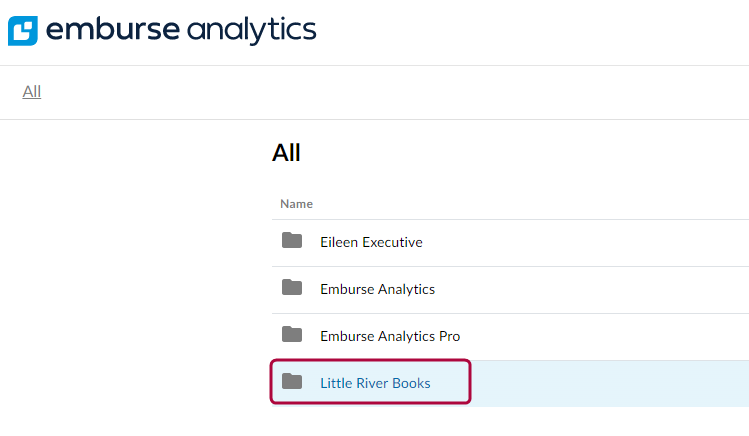Select the Eileen Executive row
This screenshot has height=436, width=749.
(x=510, y=243)
